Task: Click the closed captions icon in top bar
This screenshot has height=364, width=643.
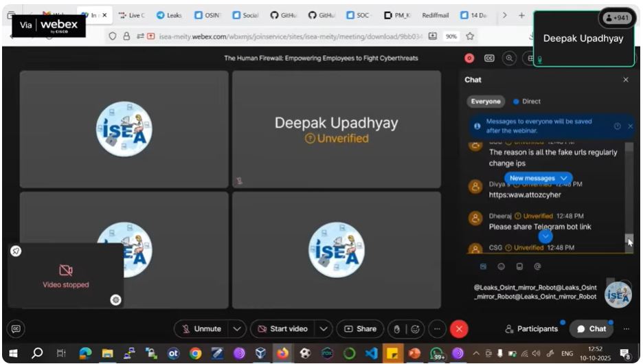Action: [x=489, y=59]
